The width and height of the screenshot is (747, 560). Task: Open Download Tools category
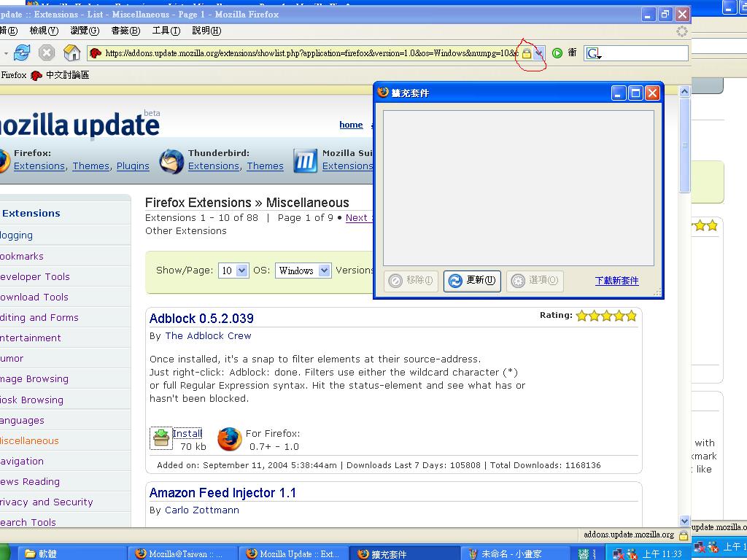click(x=34, y=297)
